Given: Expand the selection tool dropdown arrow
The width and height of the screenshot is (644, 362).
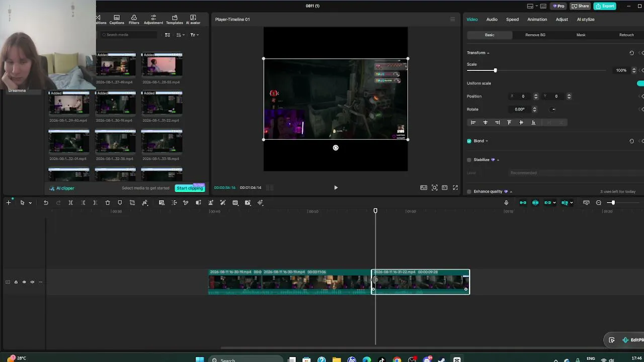Looking at the screenshot, I should pos(30,203).
